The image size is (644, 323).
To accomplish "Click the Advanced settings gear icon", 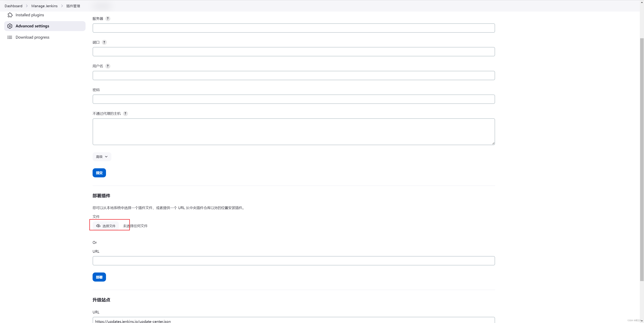I will 10,26.
